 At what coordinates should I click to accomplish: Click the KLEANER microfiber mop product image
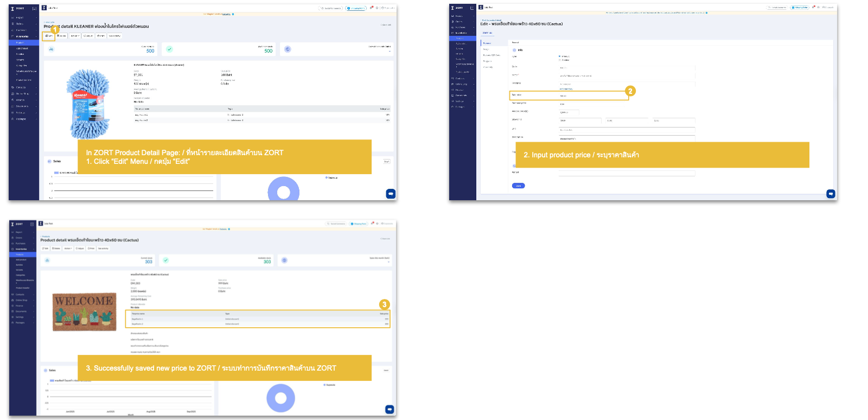pyautogui.click(x=88, y=104)
